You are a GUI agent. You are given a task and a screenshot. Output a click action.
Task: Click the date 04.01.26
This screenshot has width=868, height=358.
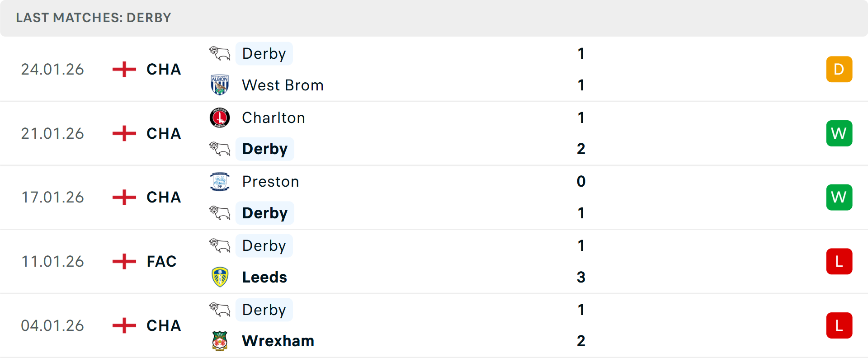52,325
